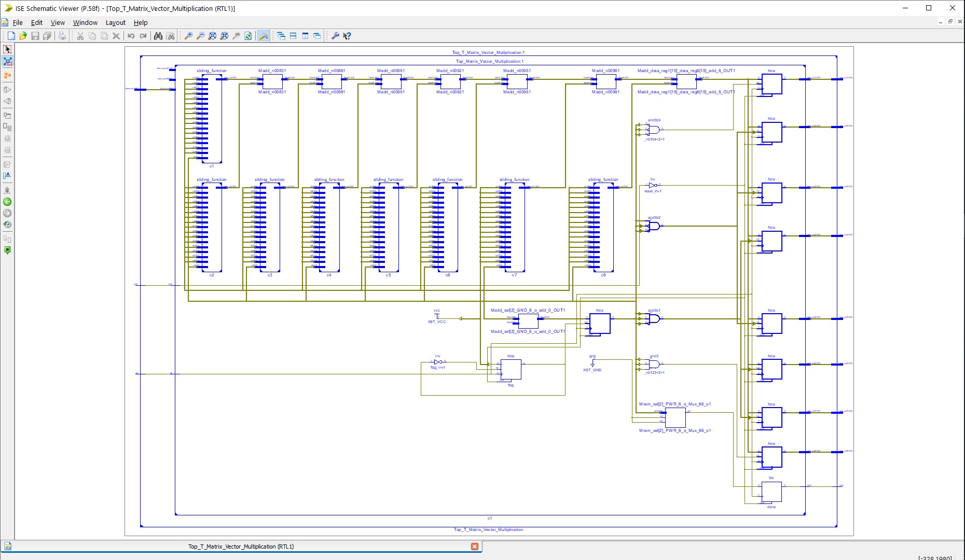The image size is (965, 560).
Task: Click the green play marker icon
Action: pos(7,250)
